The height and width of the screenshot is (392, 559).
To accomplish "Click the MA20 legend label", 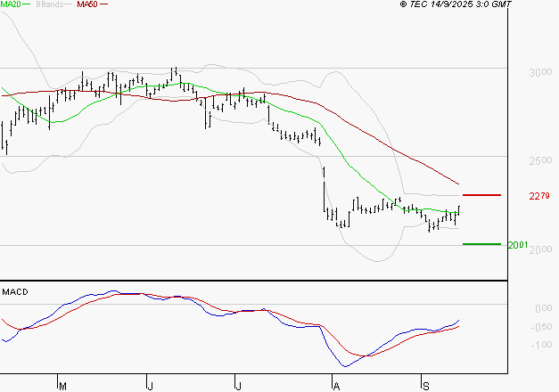I will [x=11, y=4].
